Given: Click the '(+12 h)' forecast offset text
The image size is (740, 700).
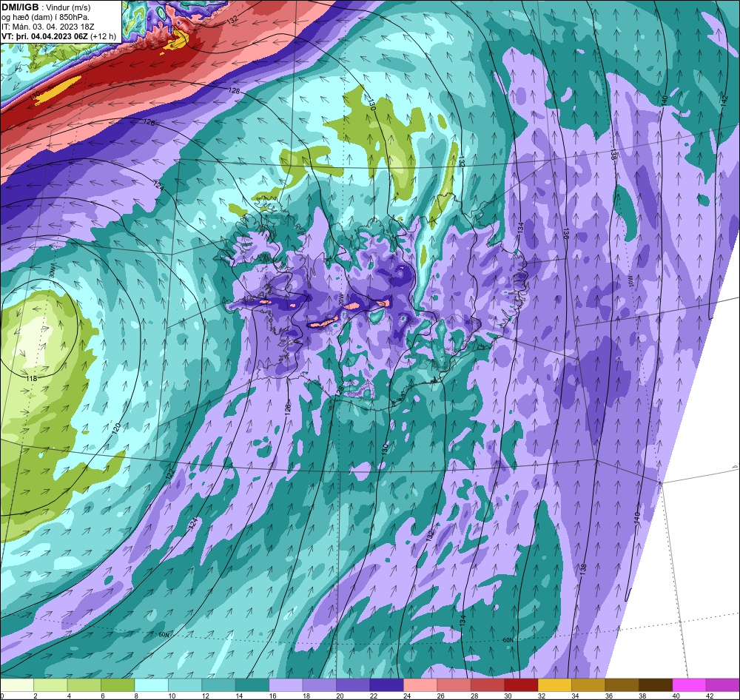Looking at the screenshot, I should [104, 36].
